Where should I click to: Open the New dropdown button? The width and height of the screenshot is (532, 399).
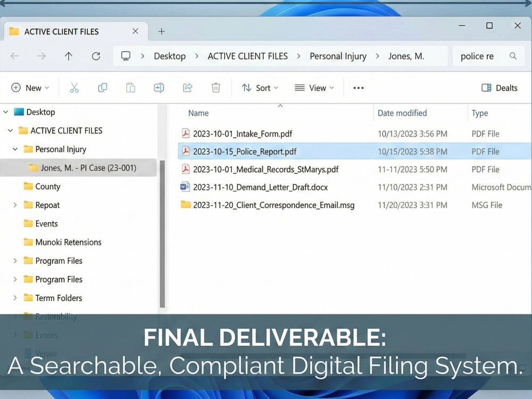[x=30, y=88]
